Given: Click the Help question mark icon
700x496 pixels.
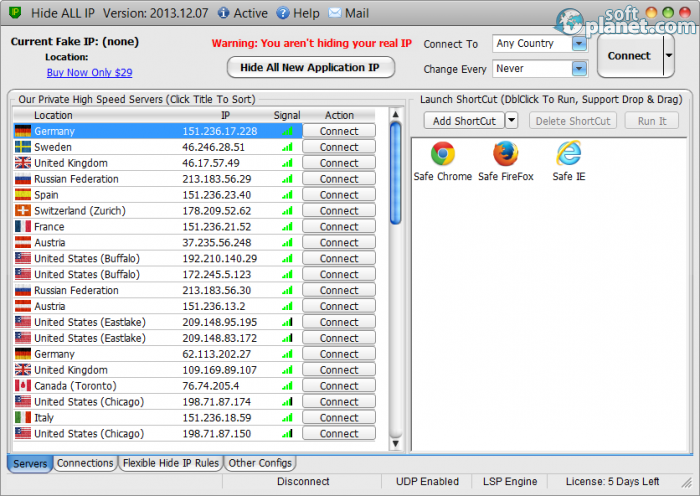Looking at the screenshot, I should [x=283, y=13].
